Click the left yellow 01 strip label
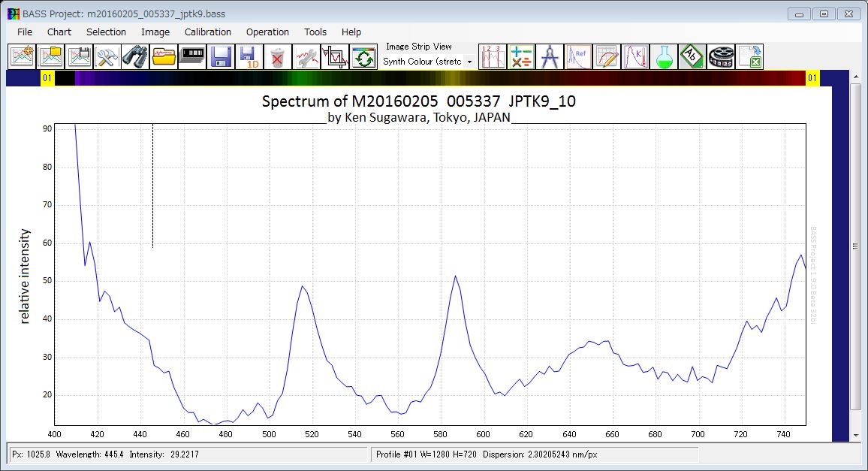 coord(47,77)
